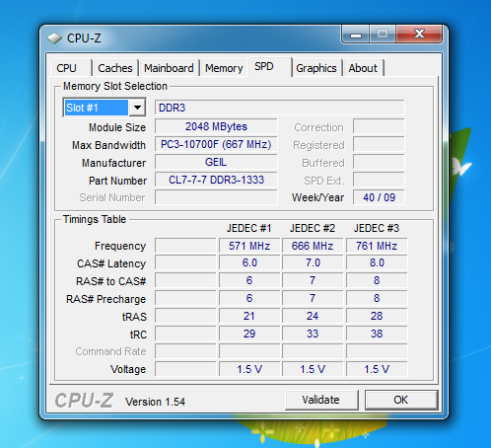This screenshot has height=448, width=491.
Task: Click the CPU-Z title bar app icon
Action: (54, 38)
